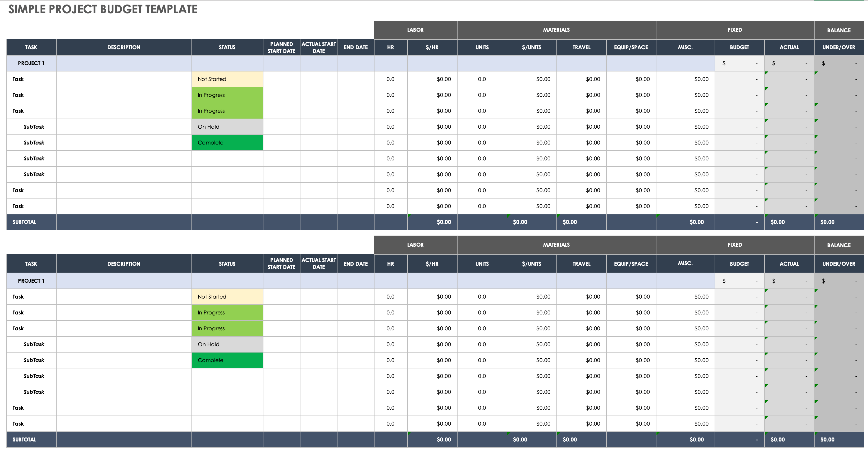Click the 'BALANCE' group header in lower table

[839, 245]
